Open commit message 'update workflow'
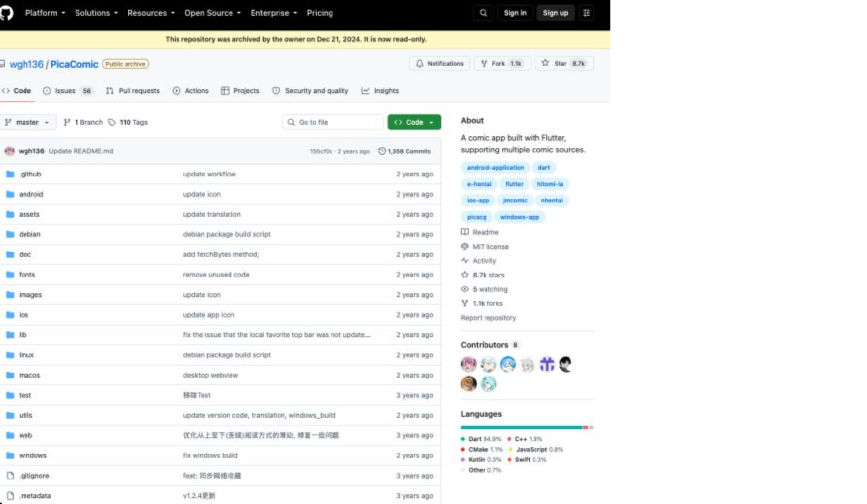The height and width of the screenshot is (504, 867). pos(209,174)
